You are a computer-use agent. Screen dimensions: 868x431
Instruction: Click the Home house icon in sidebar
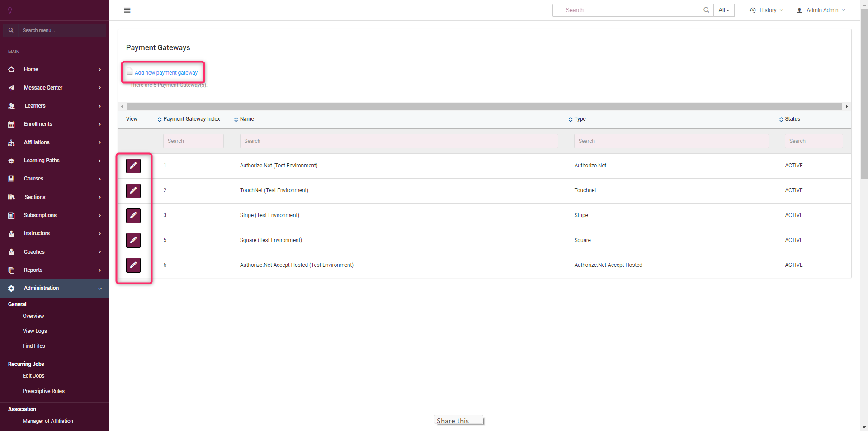tap(11, 69)
